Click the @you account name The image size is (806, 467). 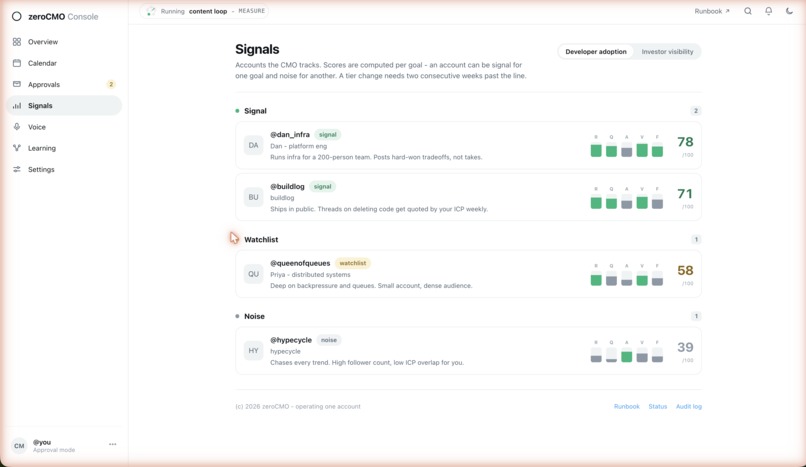point(42,442)
